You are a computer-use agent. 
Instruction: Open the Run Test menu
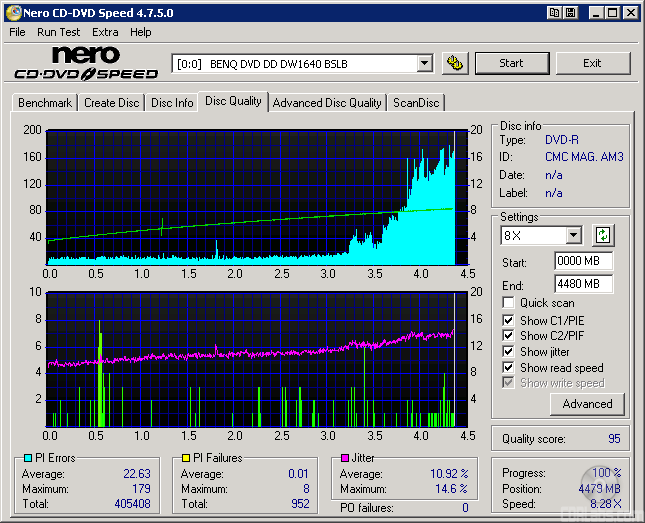pyautogui.click(x=59, y=32)
